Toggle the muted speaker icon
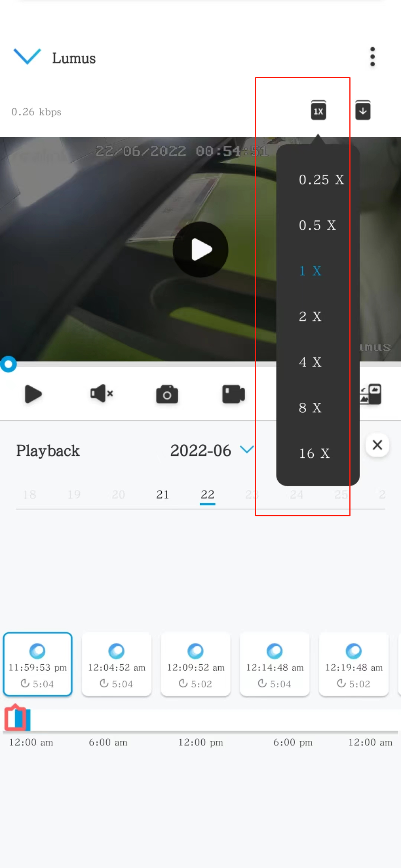 click(x=101, y=394)
